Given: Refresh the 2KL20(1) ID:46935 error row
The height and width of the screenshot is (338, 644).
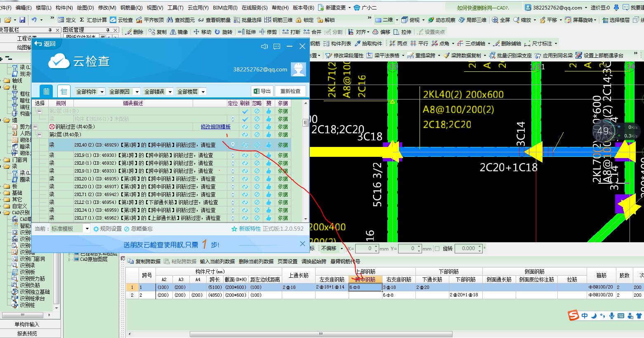Looking at the screenshot, I should (x=245, y=179).
